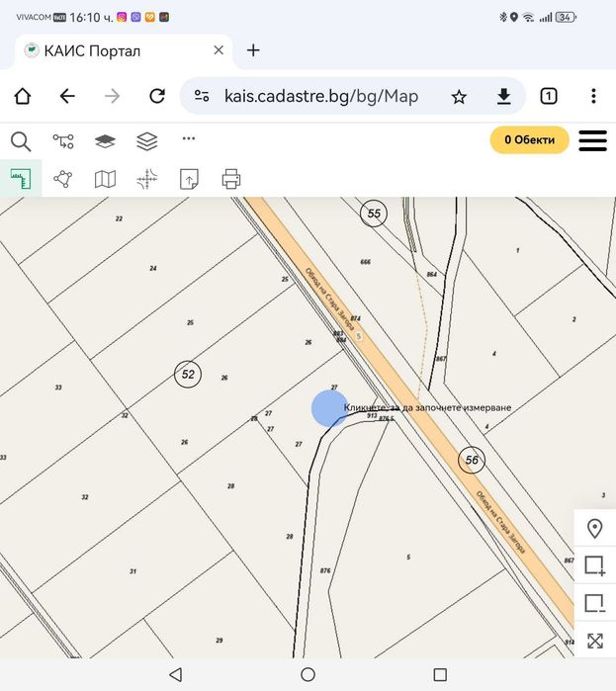Image resolution: width=616 pixels, height=691 pixels.
Task: Select the polygon area drawing tool
Action: tap(63, 179)
